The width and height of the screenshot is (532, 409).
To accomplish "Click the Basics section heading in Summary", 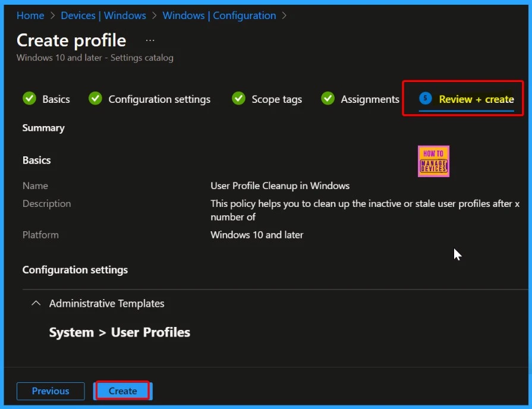I will click(37, 160).
